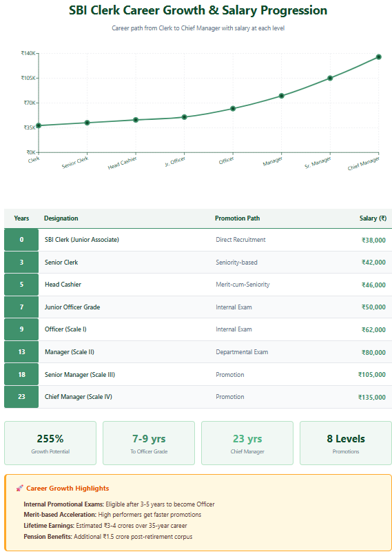Click the ₹50,000 salary value
392x554 pixels.
tap(373, 307)
